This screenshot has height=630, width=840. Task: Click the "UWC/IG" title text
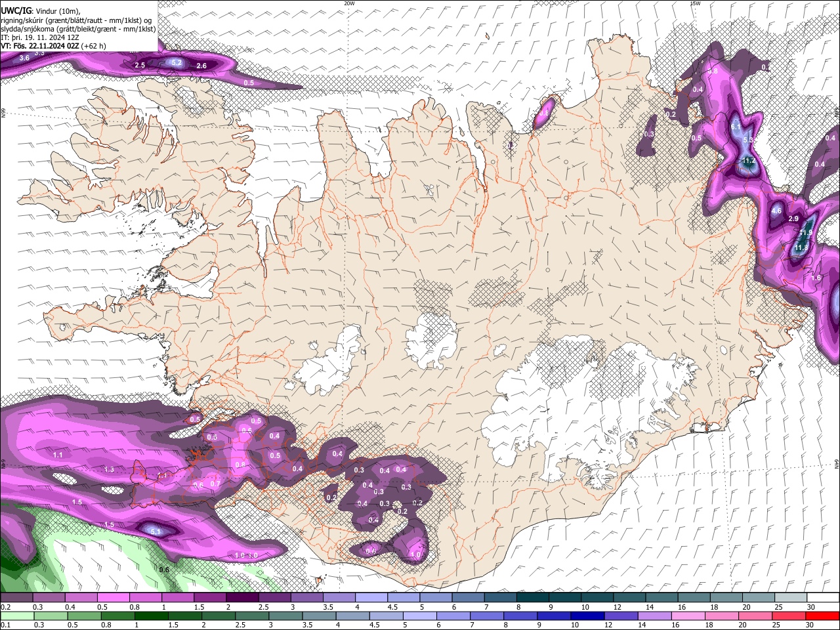click(16, 10)
